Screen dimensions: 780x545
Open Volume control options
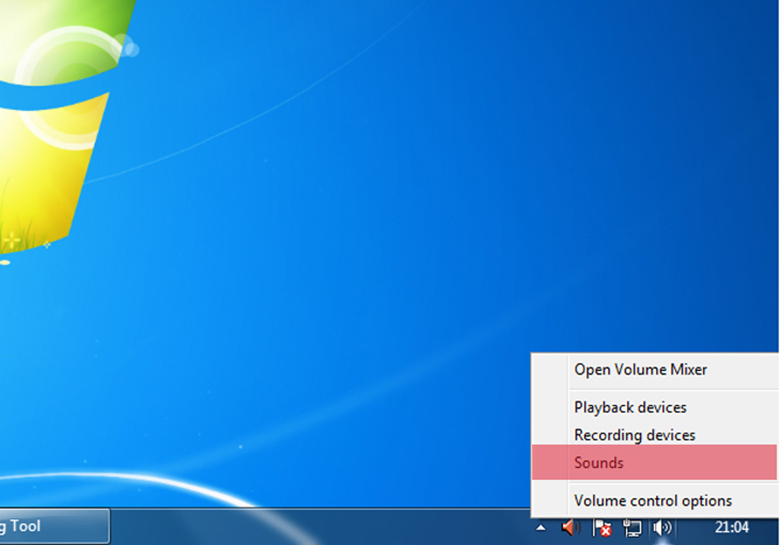653,501
